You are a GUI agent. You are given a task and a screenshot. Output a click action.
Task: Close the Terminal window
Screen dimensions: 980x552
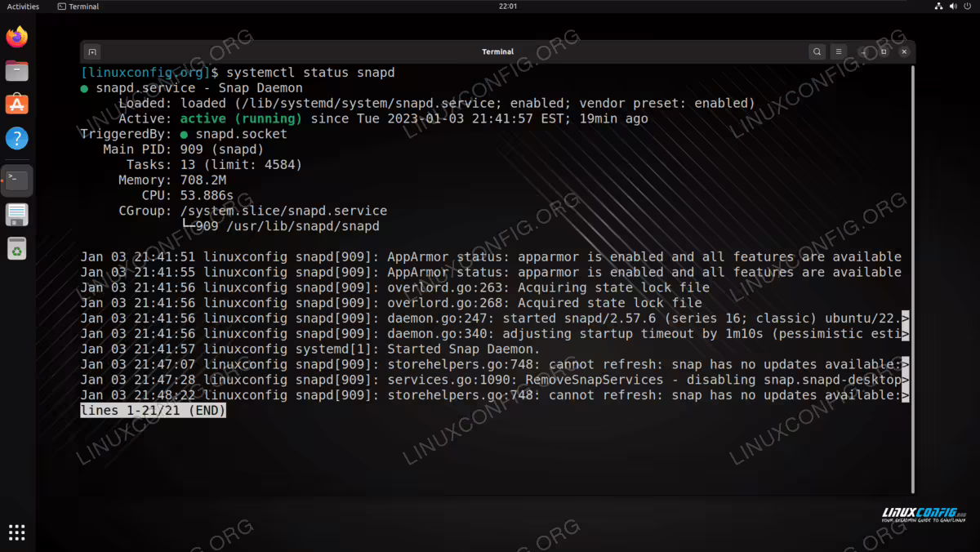tap(904, 51)
